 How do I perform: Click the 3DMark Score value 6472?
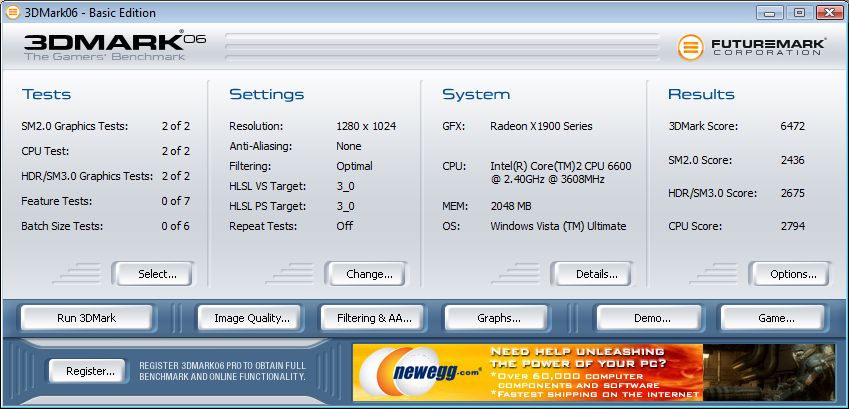tap(793, 126)
